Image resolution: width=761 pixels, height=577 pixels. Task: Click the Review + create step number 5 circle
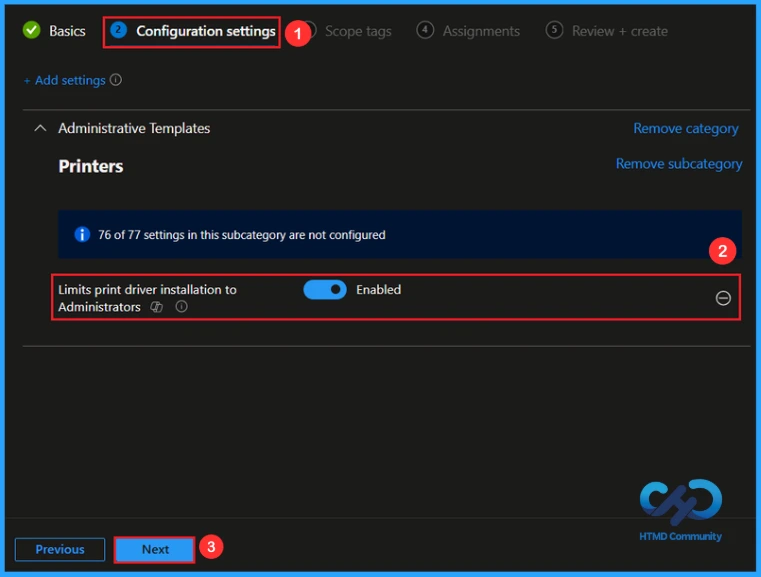click(x=554, y=30)
